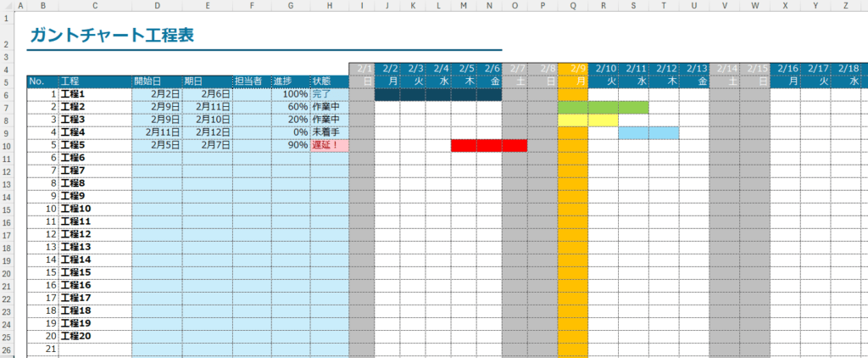Select the 未着手 status cell for 工程4
This screenshot has height=358, width=868.
(x=329, y=133)
